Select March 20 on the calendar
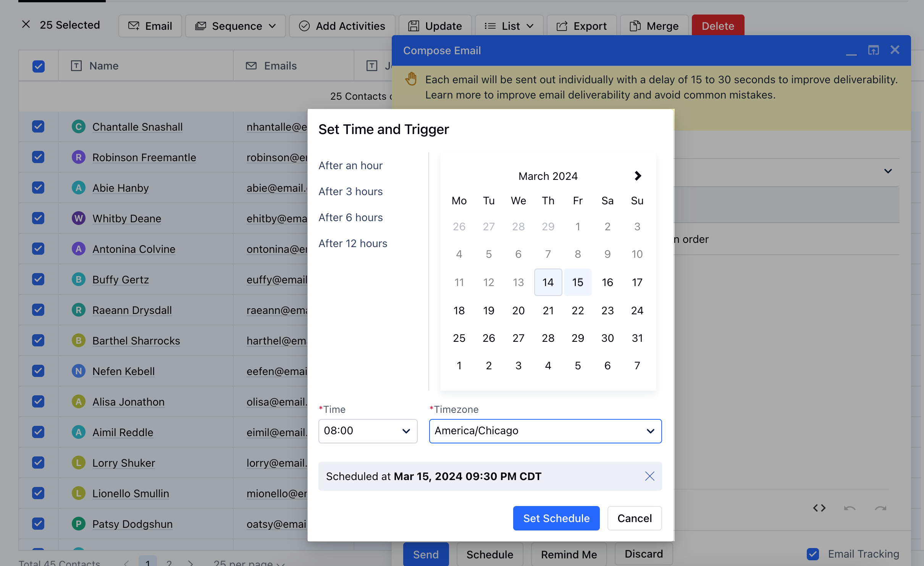Image resolution: width=924 pixels, height=566 pixels. point(518,310)
